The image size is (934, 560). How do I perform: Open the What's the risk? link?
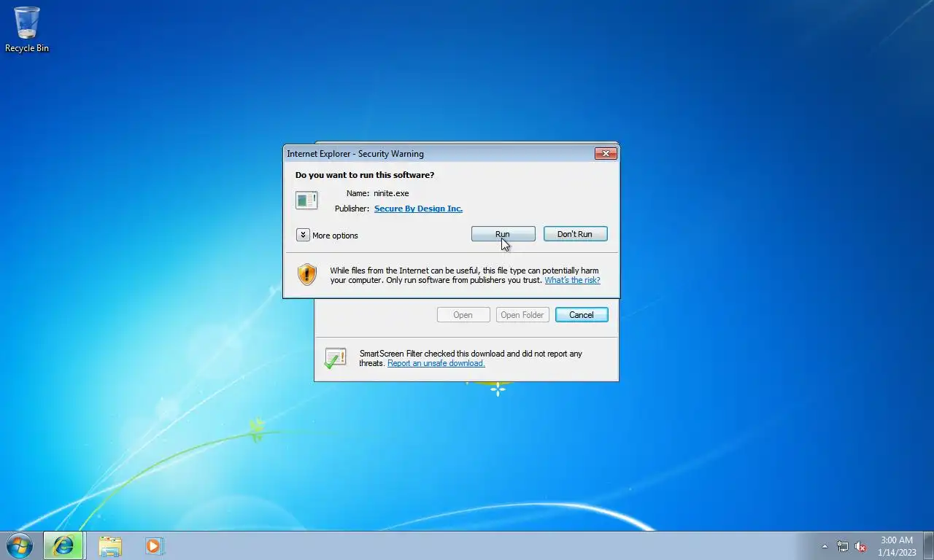tap(572, 280)
